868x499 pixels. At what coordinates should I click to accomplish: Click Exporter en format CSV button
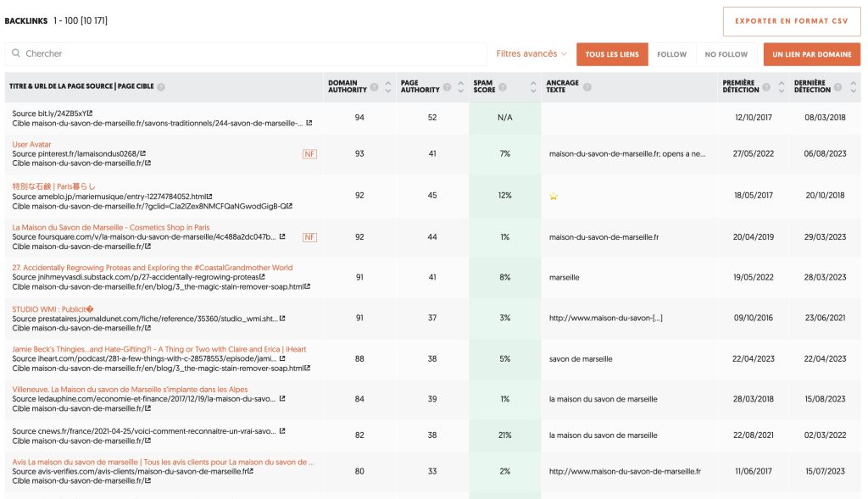click(791, 21)
